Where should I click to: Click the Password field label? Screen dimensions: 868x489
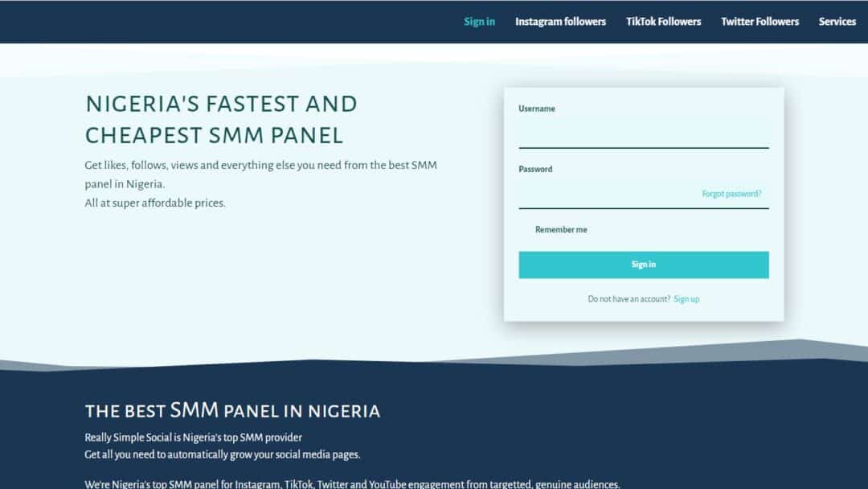(x=535, y=169)
